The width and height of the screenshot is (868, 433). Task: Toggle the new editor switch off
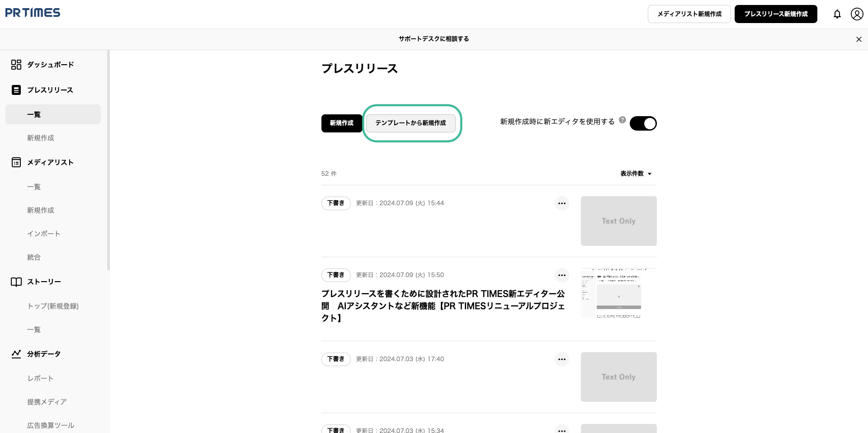point(643,123)
